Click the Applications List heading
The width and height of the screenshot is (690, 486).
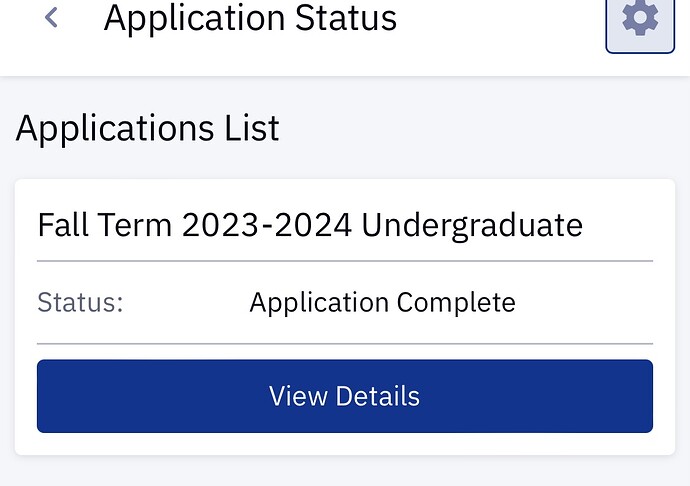coord(148,129)
